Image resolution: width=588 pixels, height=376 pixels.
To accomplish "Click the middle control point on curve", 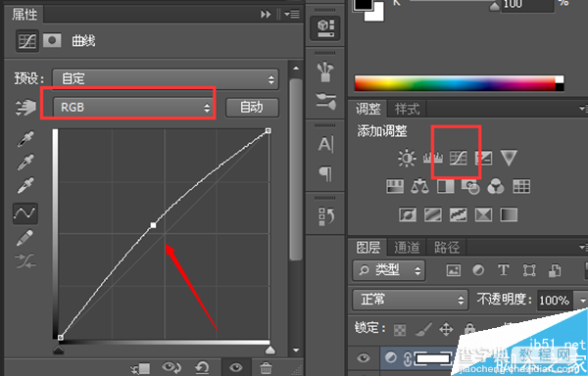I will pos(153,225).
